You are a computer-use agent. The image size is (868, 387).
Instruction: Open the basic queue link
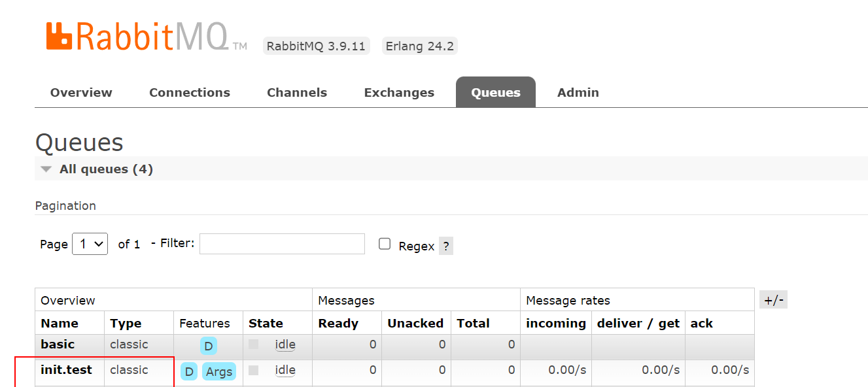pyautogui.click(x=58, y=345)
